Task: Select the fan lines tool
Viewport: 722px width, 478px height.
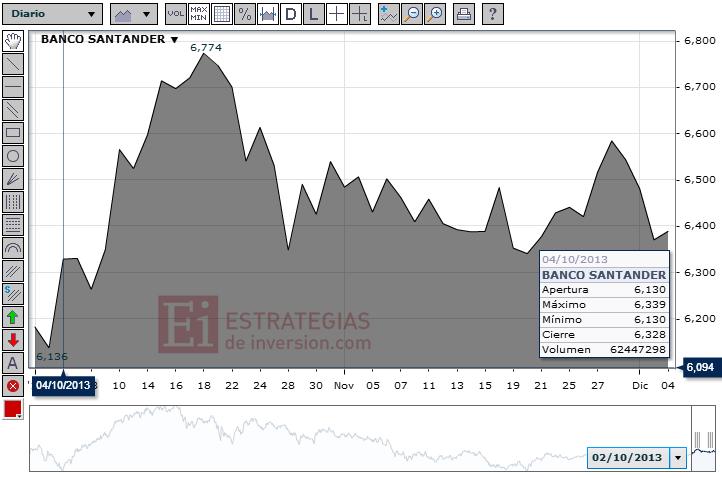Action: 13,179
